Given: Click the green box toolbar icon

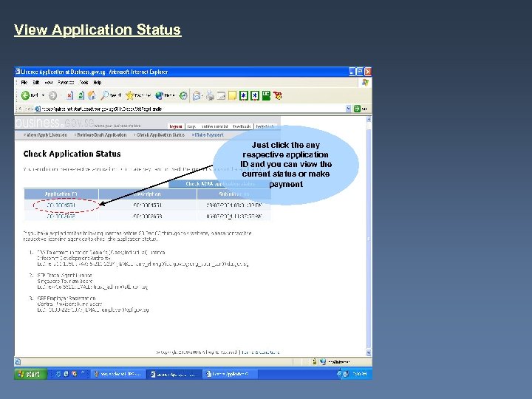Looking at the screenshot, I should 266,95.
